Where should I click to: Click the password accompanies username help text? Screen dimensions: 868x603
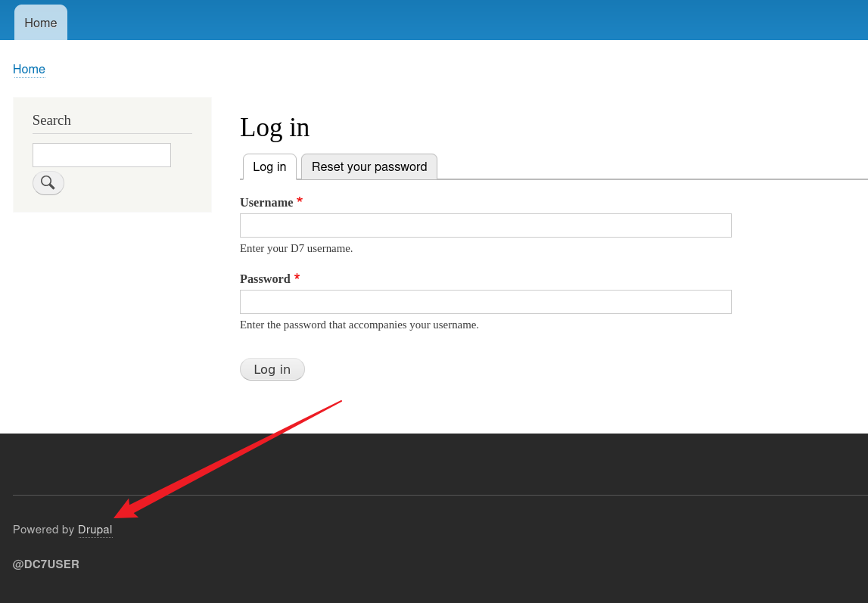click(359, 325)
